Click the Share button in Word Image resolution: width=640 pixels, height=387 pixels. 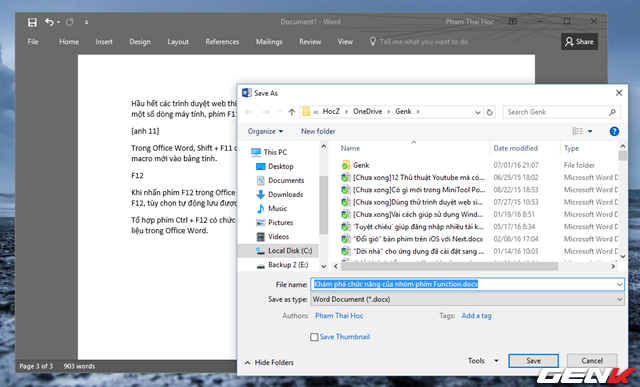(x=579, y=41)
